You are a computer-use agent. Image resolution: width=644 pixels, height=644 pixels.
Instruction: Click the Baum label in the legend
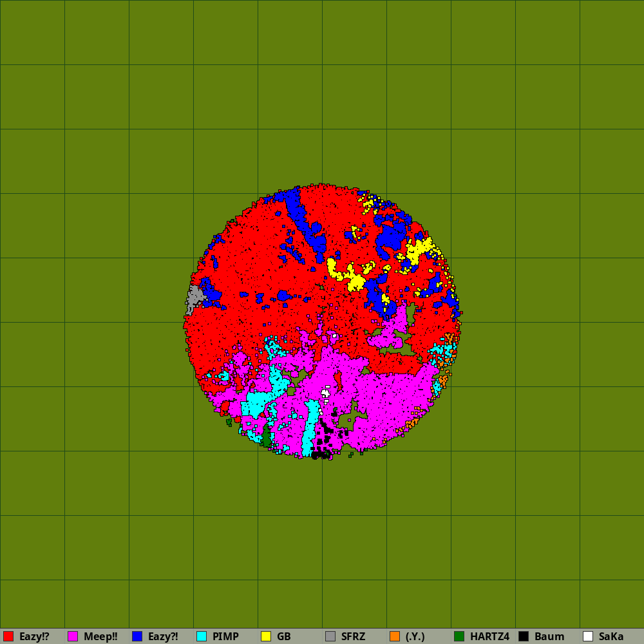click(x=549, y=636)
